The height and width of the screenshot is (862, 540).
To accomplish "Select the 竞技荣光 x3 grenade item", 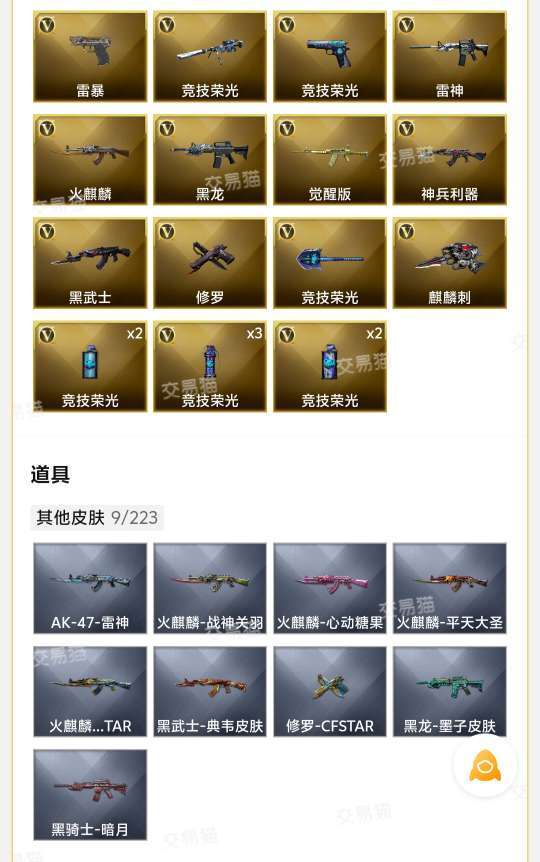I will point(210,367).
